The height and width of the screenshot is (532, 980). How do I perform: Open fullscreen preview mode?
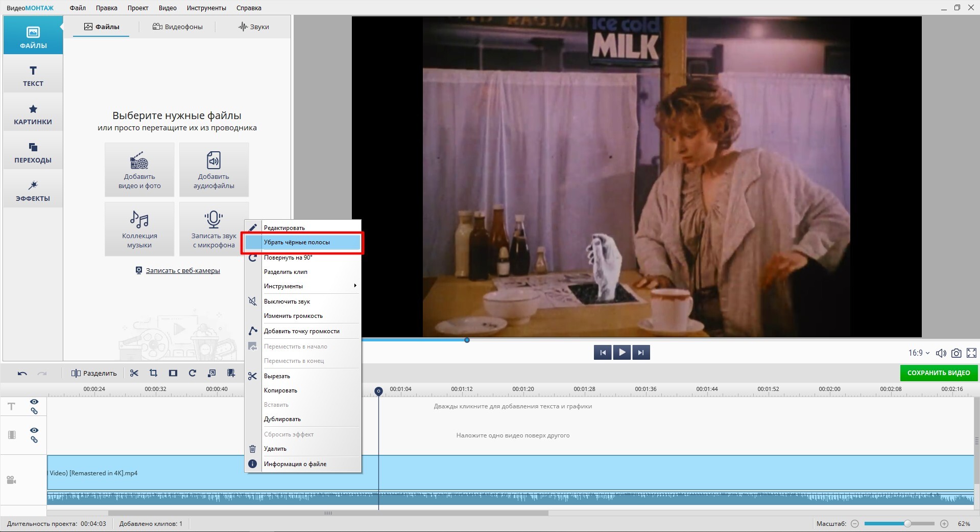(971, 353)
